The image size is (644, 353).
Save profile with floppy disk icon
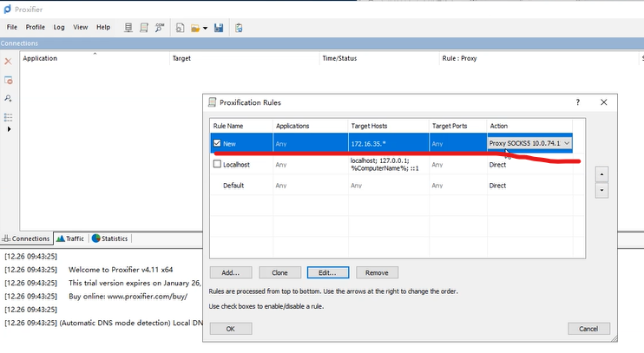(x=219, y=28)
